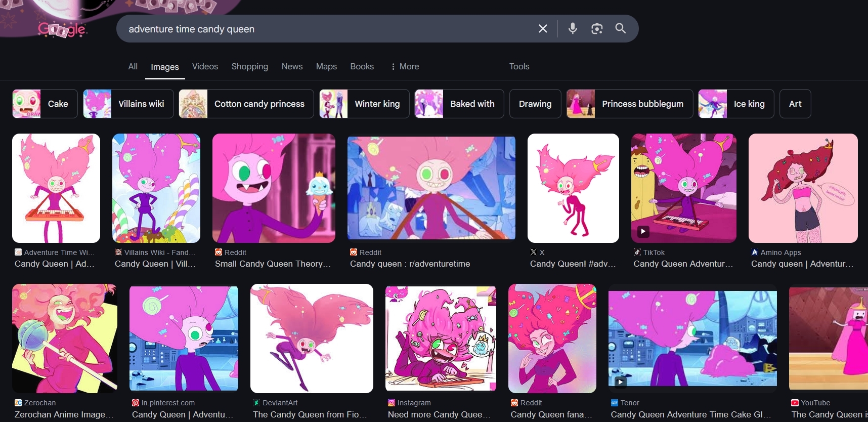Play the Tenor Candy Queen GIF

coord(692,339)
